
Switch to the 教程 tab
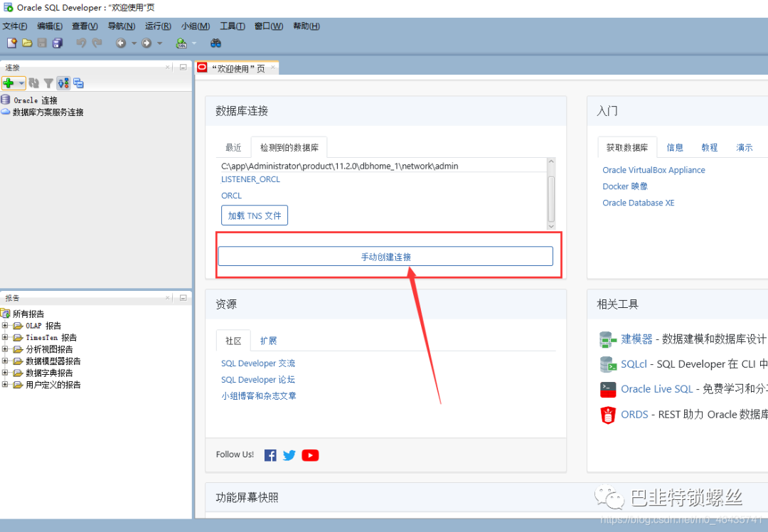709,147
